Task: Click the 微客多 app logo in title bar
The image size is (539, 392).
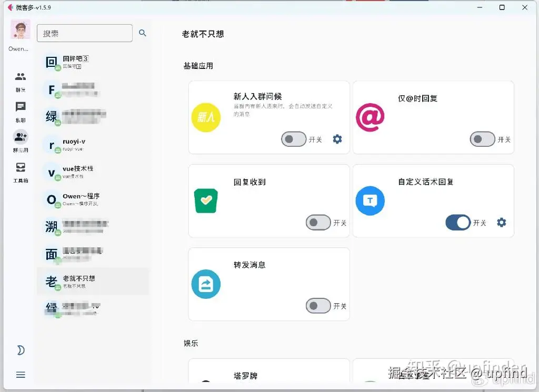Action: (x=11, y=7)
